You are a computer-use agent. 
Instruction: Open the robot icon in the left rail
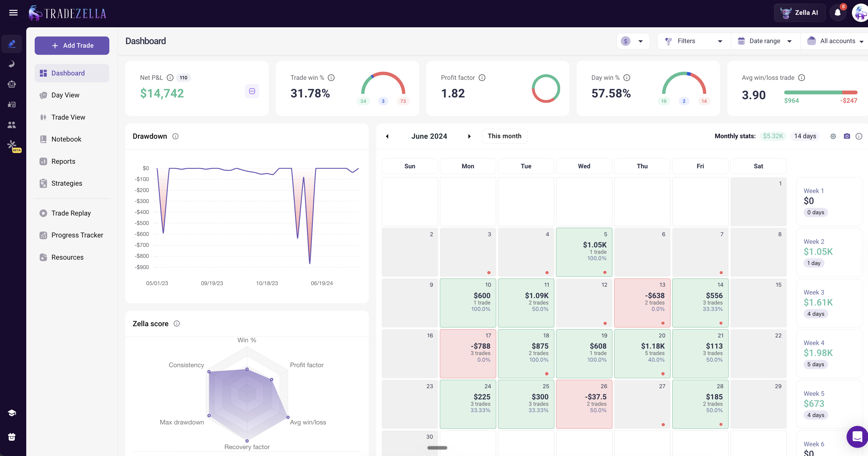coord(12,84)
